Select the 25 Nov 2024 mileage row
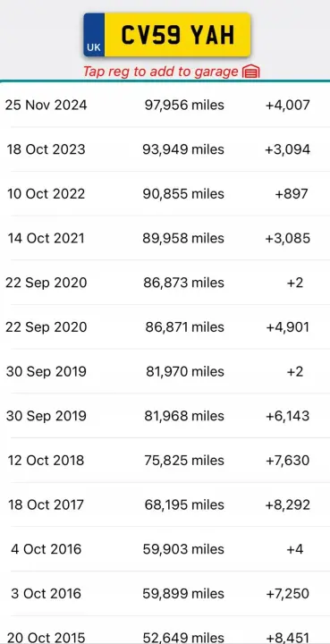The width and height of the screenshot is (330, 644). 165,106
